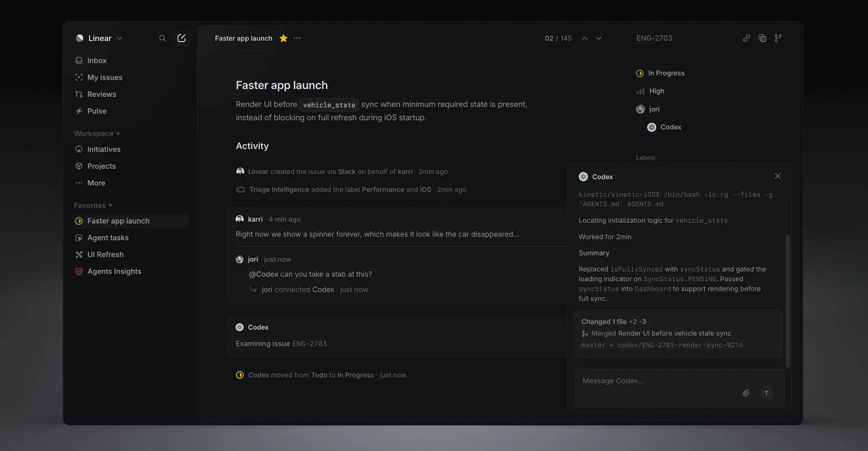Screen dimensions: 868x451
Task: Change the In Progress status
Action: 661,73
